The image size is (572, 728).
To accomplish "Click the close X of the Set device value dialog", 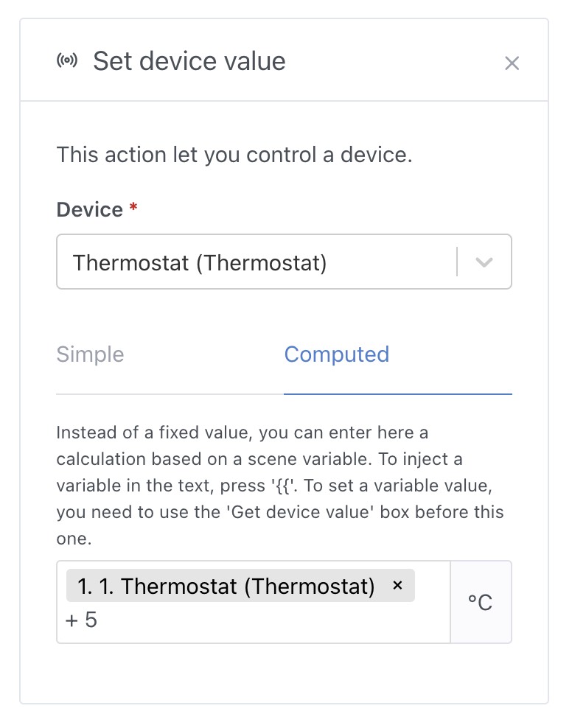I will (512, 63).
